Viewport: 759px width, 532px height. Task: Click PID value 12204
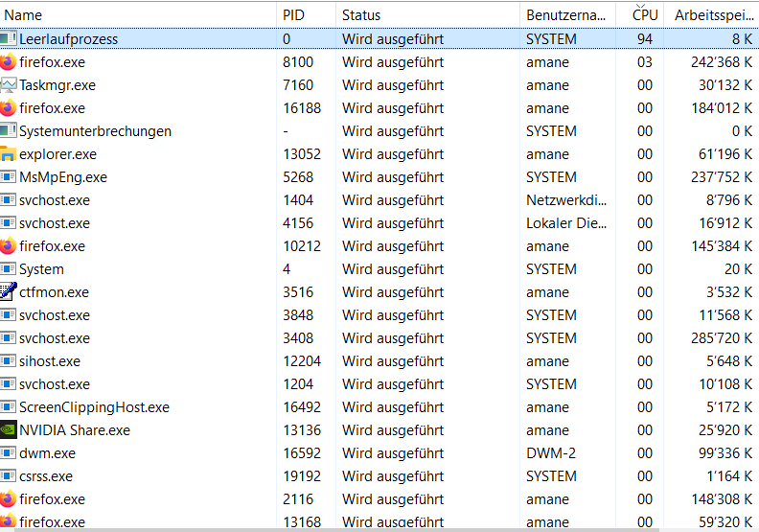tap(302, 361)
